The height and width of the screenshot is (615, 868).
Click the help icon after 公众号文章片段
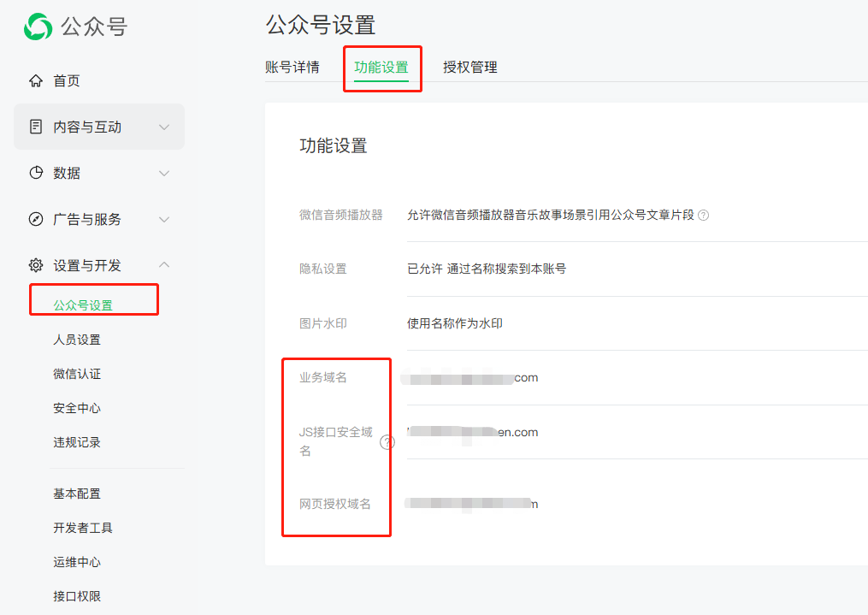point(704,216)
